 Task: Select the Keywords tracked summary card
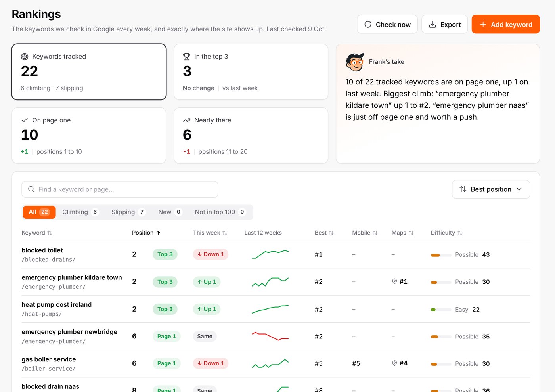[x=89, y=72]
